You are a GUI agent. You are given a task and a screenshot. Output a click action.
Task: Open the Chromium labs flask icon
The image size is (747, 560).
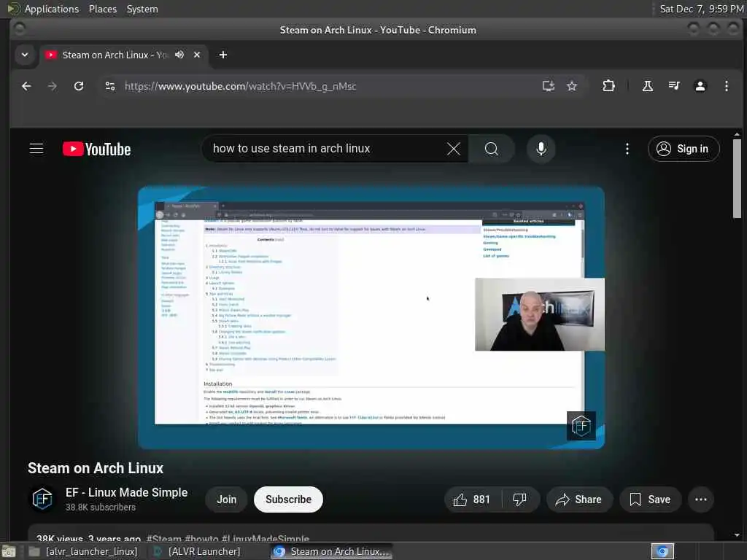(x=648, y=86)
